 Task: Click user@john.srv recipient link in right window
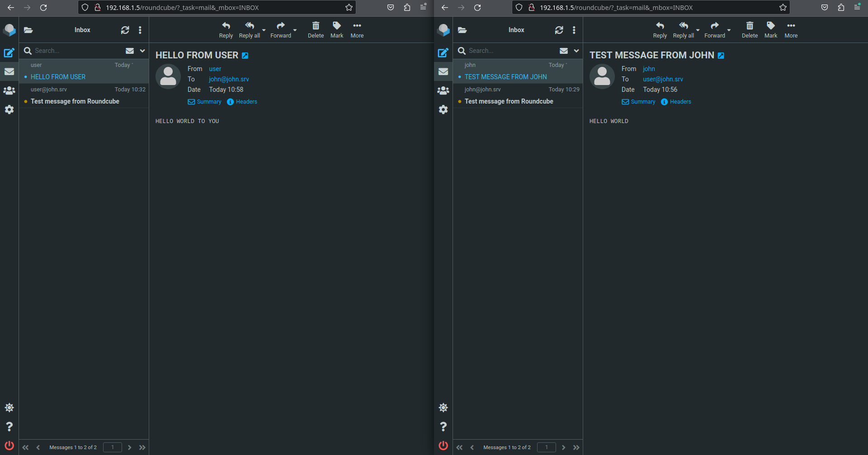click(x=663, y=79)
